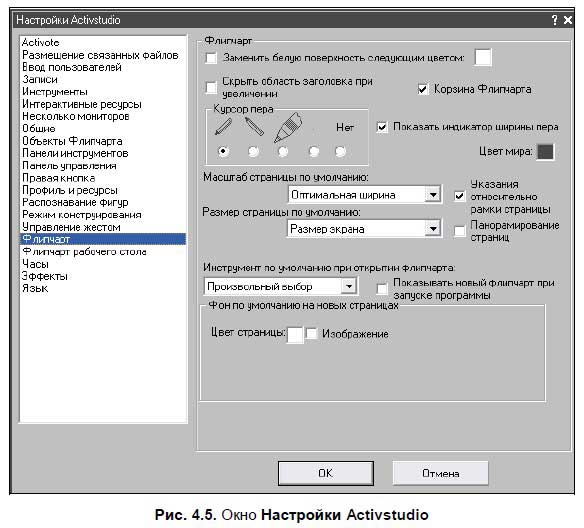Uncheck 'Показать индикатор ширины пера' checkbox

coord(382,127)
